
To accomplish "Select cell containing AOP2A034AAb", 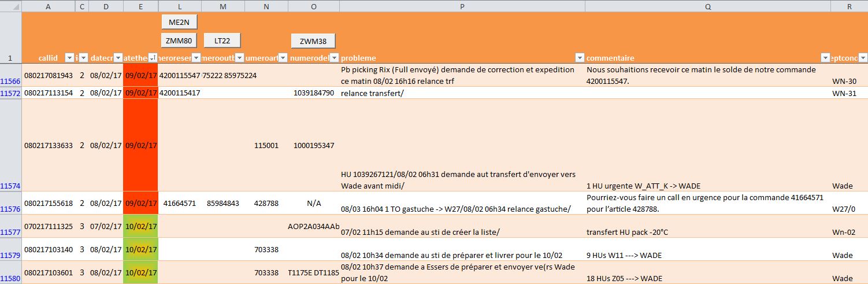I will pyautogui.click(x=314, y=226).
